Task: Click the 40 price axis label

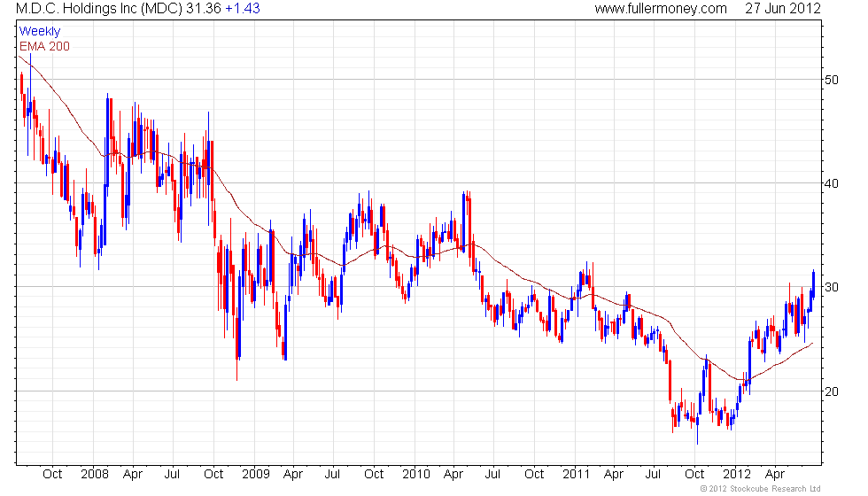Action: pos(832,184)
